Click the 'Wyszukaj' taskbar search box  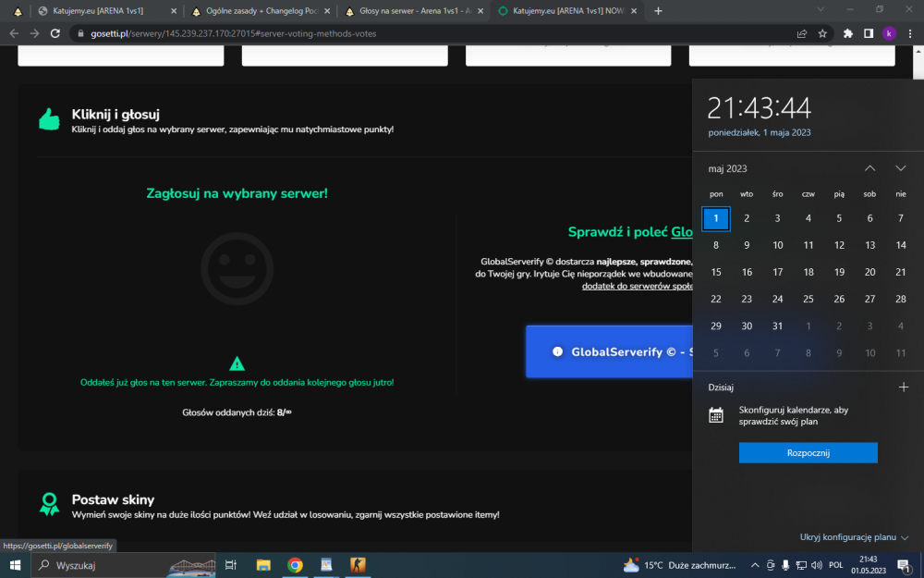[x=123, y=565]
